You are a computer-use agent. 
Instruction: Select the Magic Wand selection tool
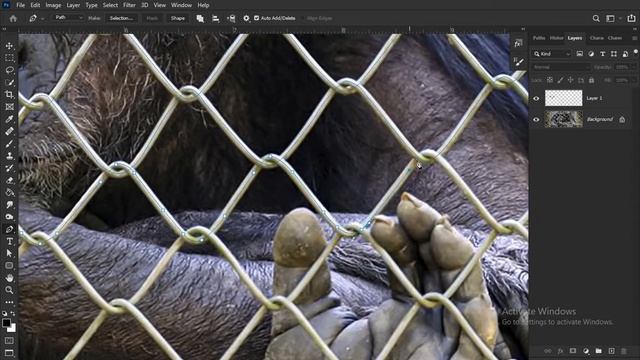pos(9,82)
